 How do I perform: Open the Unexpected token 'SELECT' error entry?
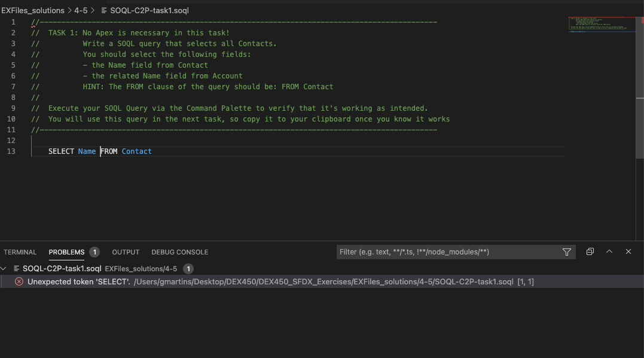[x=79, y=281]
